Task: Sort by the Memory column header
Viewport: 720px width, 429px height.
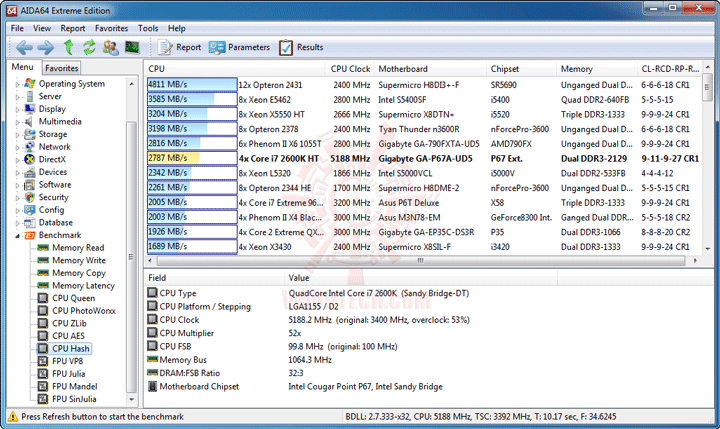Action: pos(596,69)
